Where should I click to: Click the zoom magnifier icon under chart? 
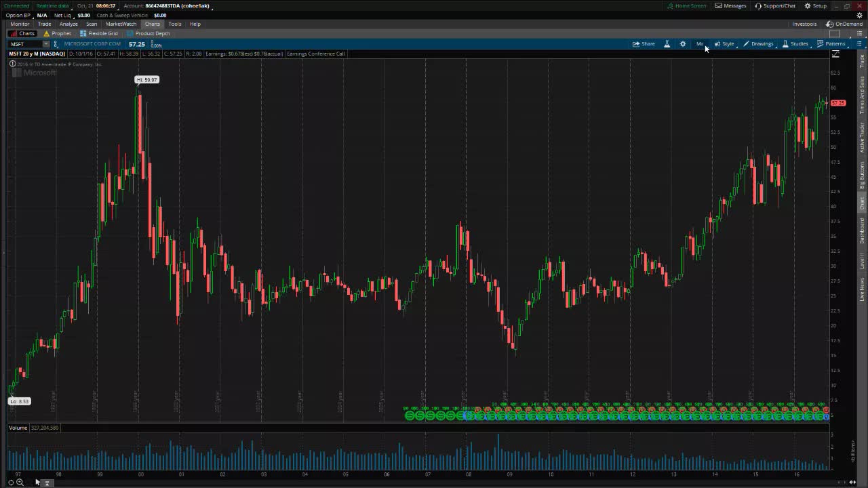click(20, 482)
